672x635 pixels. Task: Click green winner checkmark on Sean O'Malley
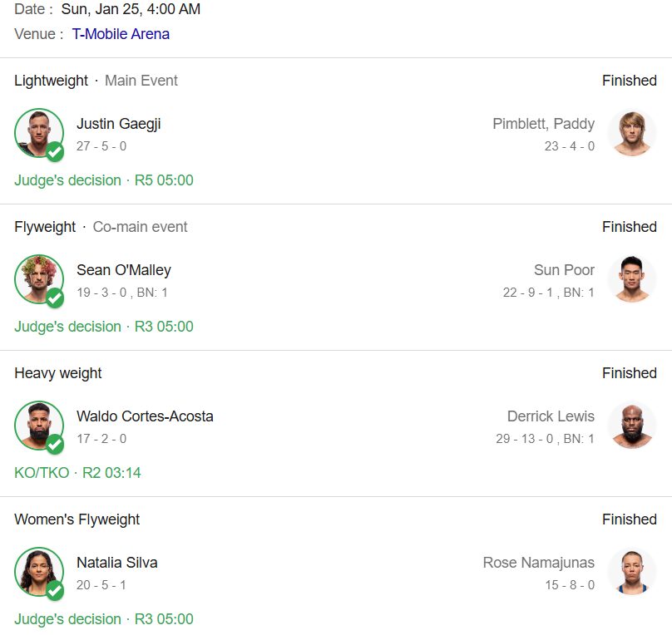coord(55,298)
